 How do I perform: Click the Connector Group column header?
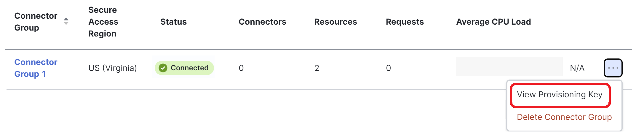point(36,22)
